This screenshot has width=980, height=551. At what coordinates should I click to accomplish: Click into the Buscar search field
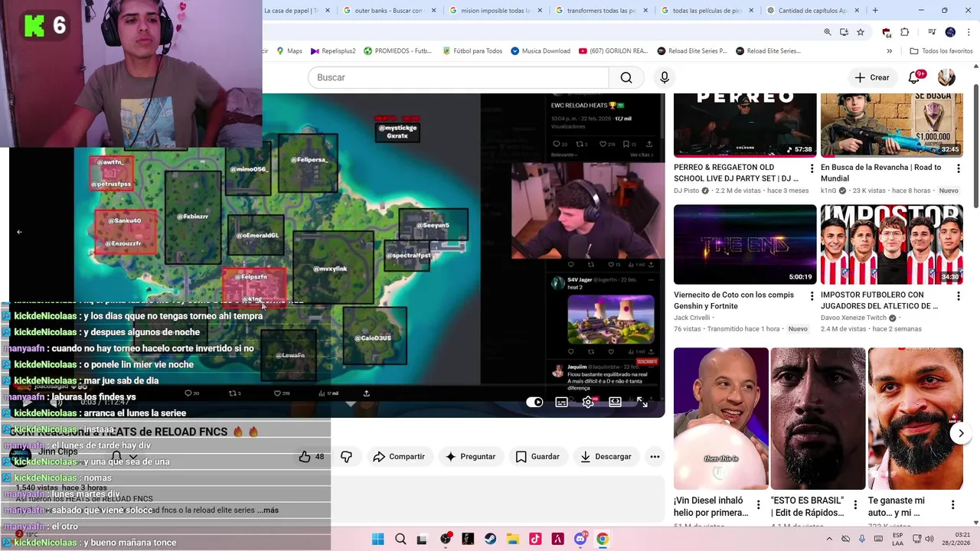[458, 77]
